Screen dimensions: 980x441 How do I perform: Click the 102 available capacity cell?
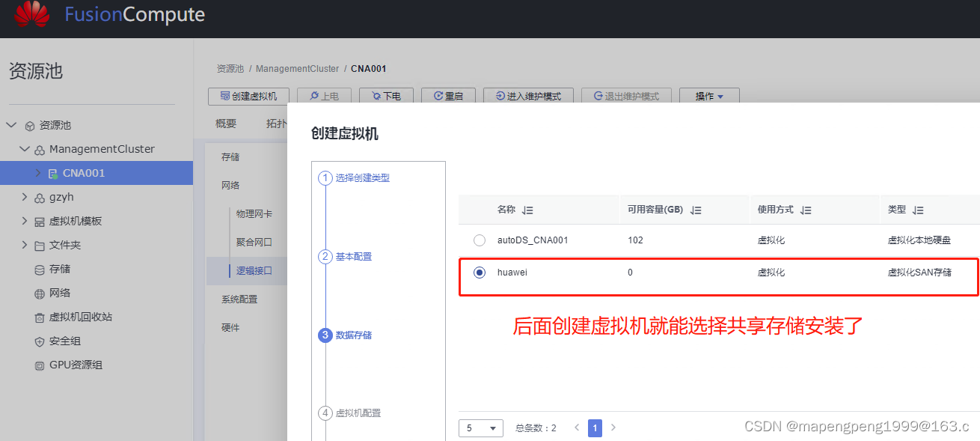(x=635, y=240)
